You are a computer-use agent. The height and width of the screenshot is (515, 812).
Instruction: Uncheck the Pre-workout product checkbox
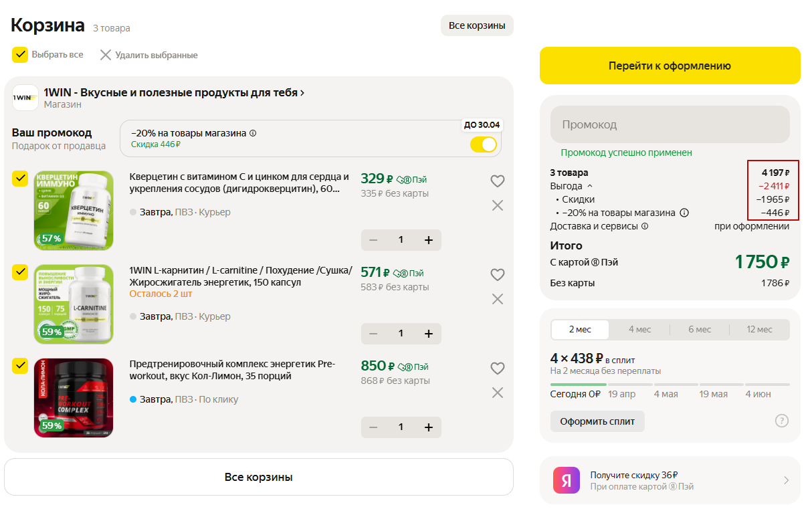point(20,366)
